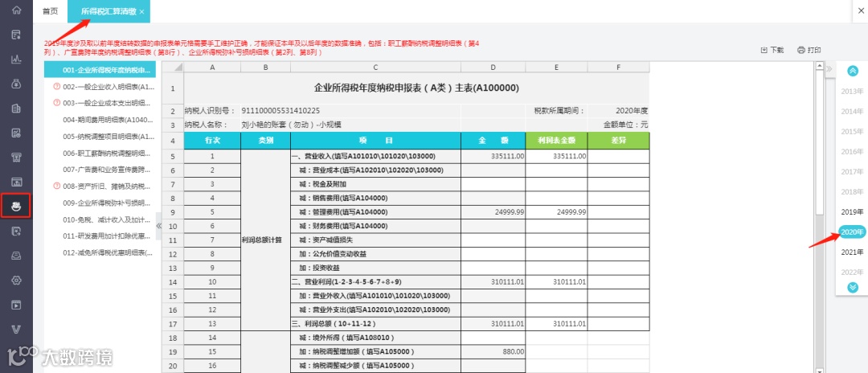Select year 2020年
Image resolution: width=868 pixels, height=373 pixels.
[853, 232]
